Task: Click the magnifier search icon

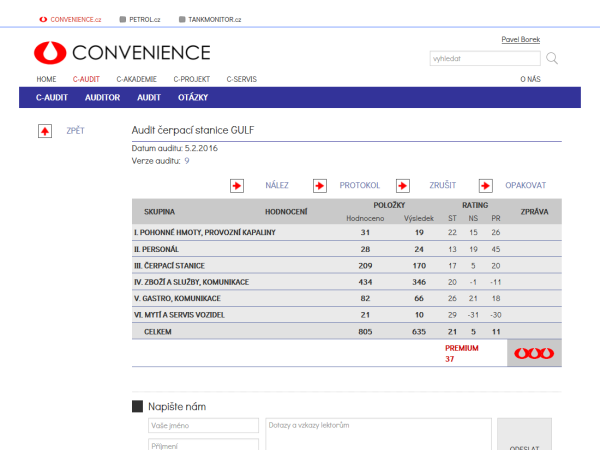Action: pyautogui.click(x=552, y=58)
